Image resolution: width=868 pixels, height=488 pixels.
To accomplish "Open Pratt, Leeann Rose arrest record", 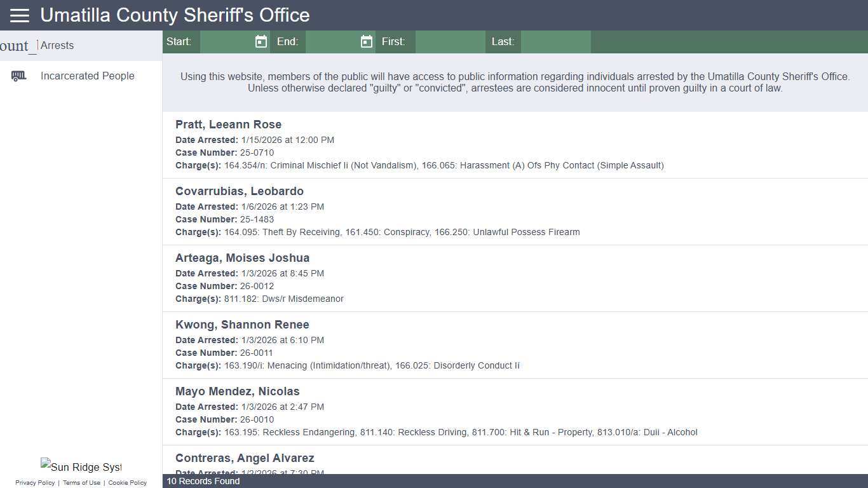I will pyautogui.click(x=228, y=124).
